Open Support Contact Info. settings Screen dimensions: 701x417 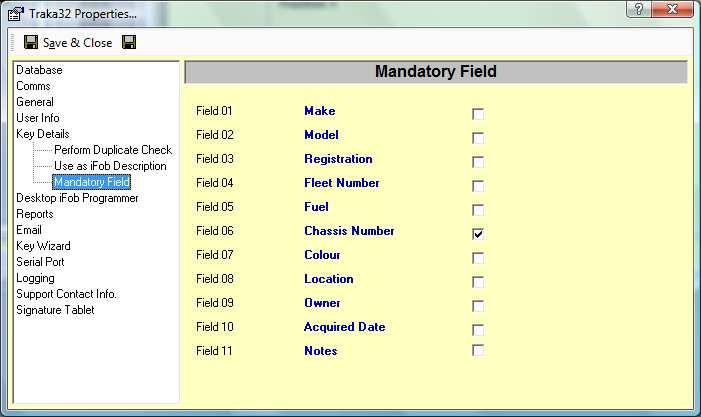(x=66, y=294)
